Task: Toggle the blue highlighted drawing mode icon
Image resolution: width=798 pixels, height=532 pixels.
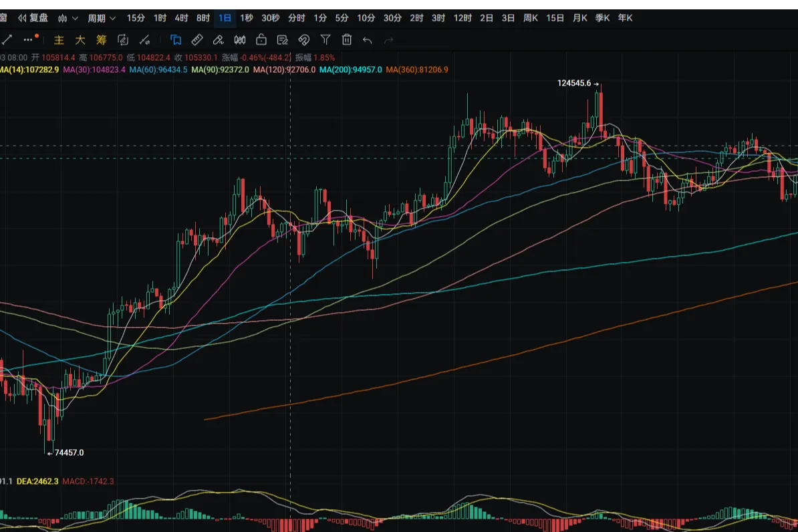Action: 176,40
